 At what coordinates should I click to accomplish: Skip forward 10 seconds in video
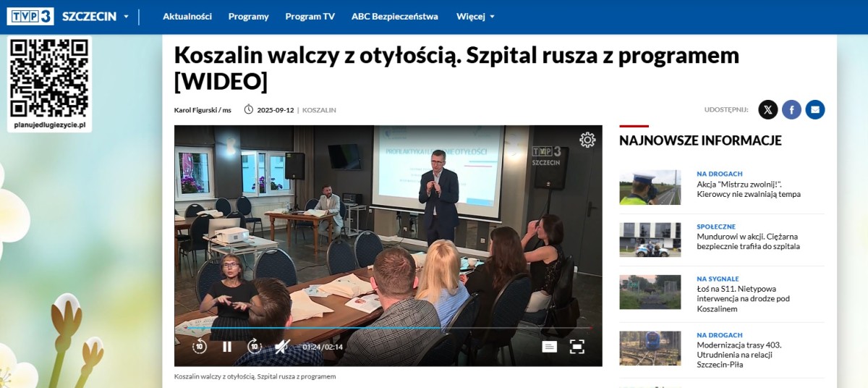[255, 346]
